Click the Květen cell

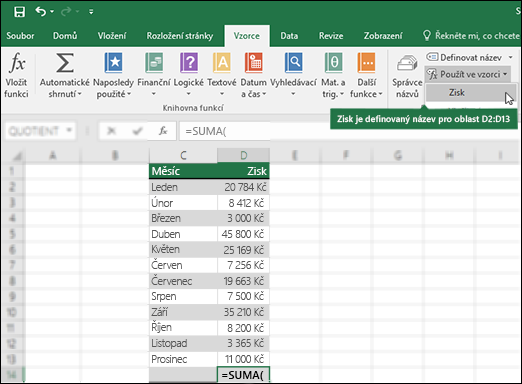183,249
